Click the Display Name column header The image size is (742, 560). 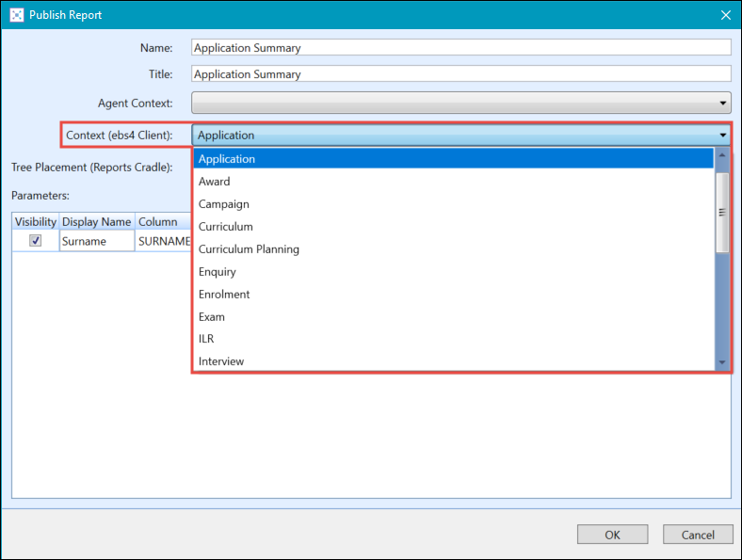97,222
